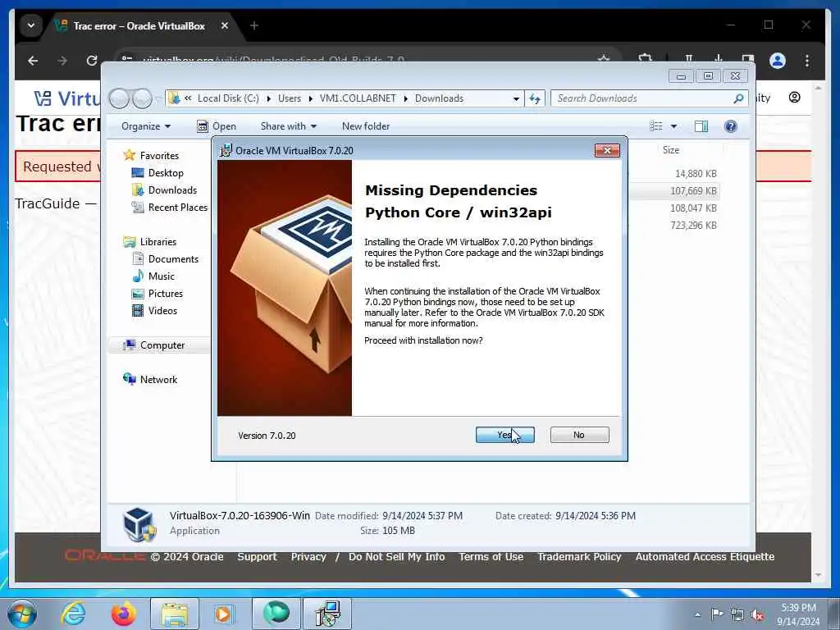Viewport: 840px width, 630px height.
Task: Open the Share with dropdown
Action: tap(288, 126)
